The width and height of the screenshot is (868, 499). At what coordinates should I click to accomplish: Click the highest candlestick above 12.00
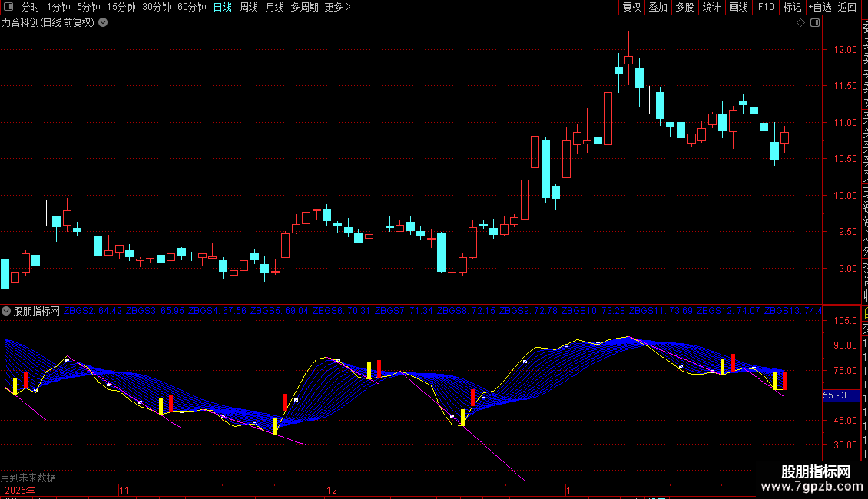pos(628,60)
